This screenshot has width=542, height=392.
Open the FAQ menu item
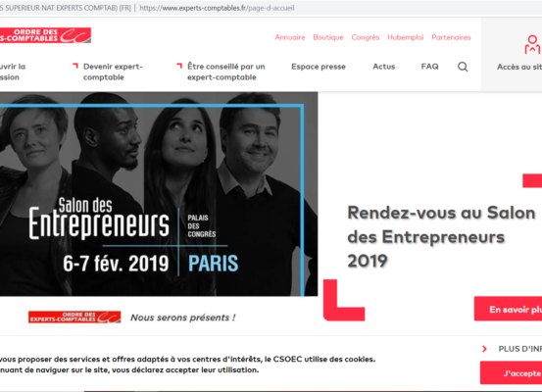pos(429,67)
